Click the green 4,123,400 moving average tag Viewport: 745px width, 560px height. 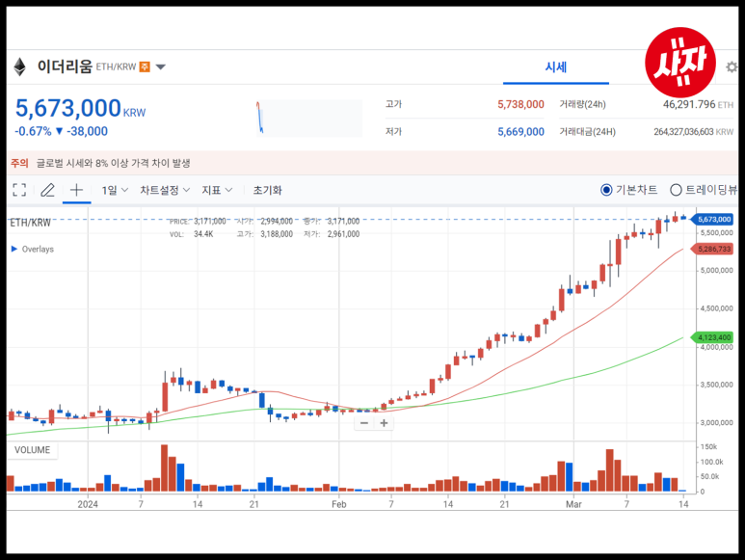[712, 337]
